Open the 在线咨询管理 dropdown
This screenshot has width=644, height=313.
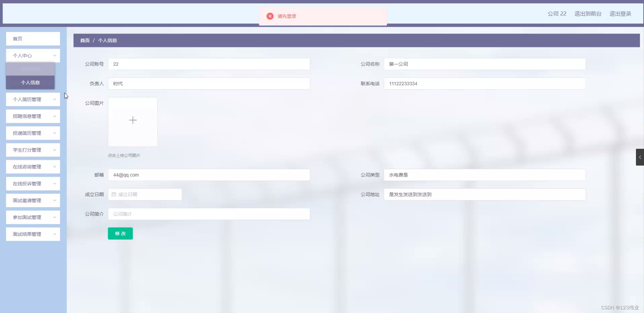pos(33,167)
